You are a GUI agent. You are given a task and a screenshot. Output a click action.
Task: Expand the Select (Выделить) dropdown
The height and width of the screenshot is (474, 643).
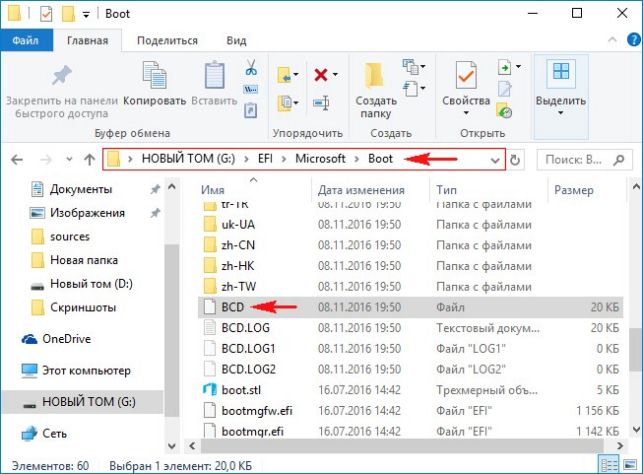561,113
